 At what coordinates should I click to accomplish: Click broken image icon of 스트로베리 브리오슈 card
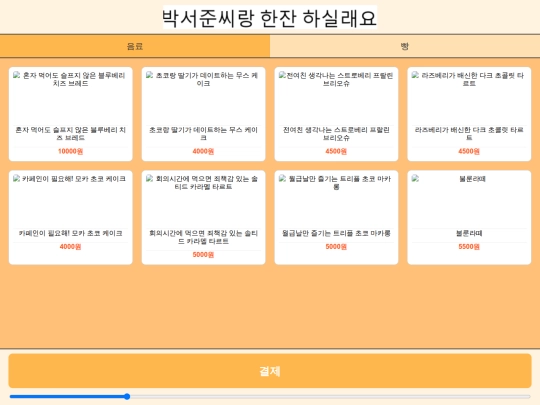[282, 75]
